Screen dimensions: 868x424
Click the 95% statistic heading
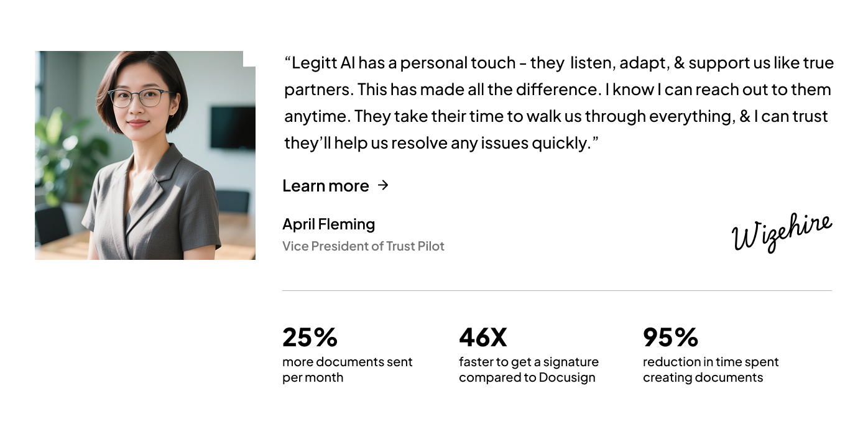[670, 337]
